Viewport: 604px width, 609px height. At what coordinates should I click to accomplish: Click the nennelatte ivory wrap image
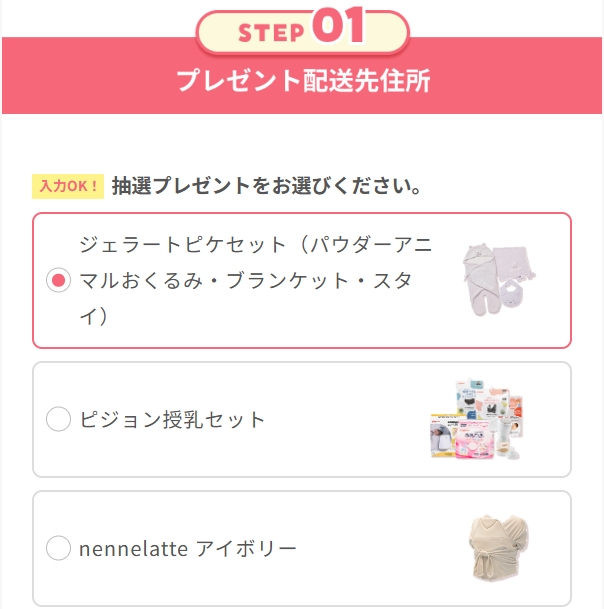(x=498, y=549)
